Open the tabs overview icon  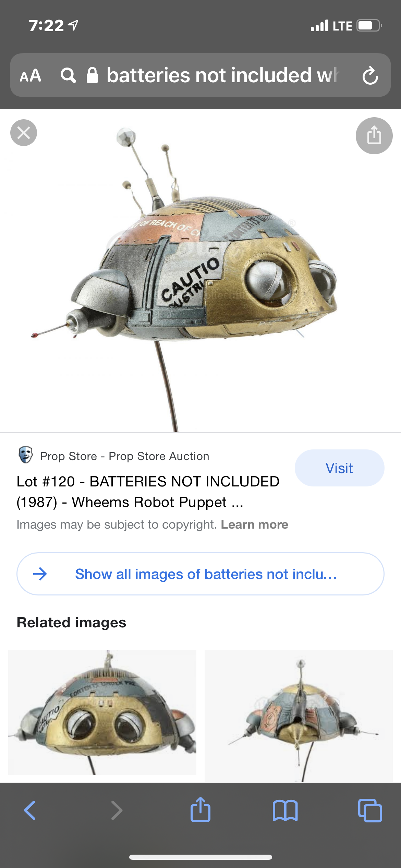click(x=370, y=810)
